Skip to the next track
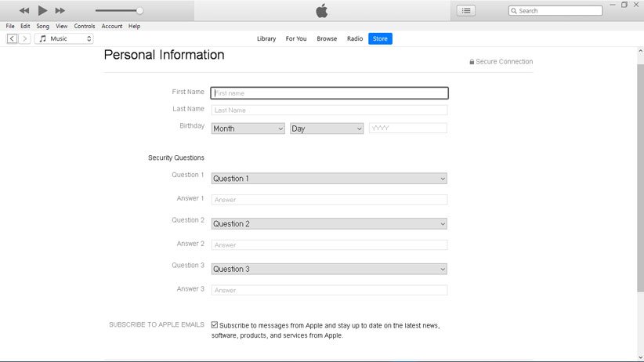Screen dimensions: 644x362 tap(60, 10)
